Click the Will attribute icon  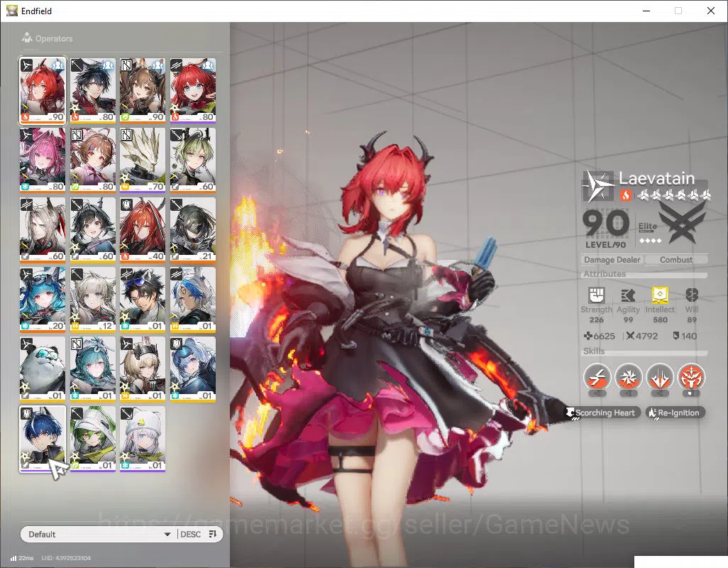[x=692, y=295]
